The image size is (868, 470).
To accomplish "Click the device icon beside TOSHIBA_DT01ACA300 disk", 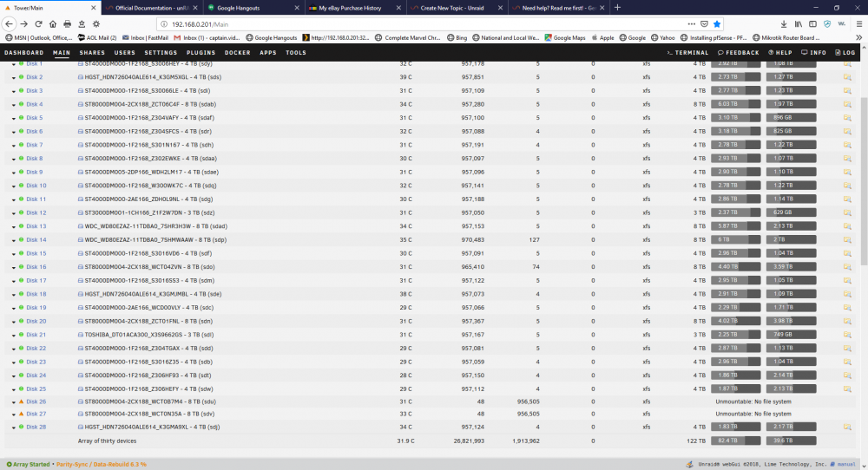I will point(81,335).
